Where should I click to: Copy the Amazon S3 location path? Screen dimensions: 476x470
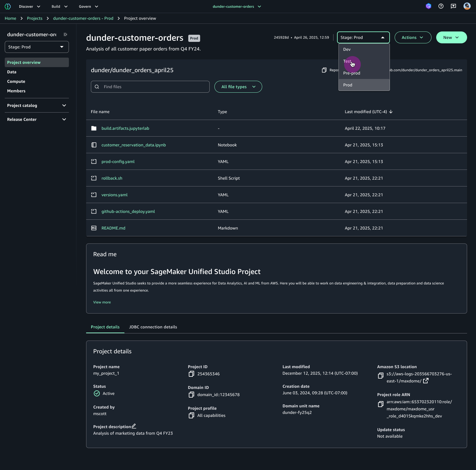tap(380, 376)
